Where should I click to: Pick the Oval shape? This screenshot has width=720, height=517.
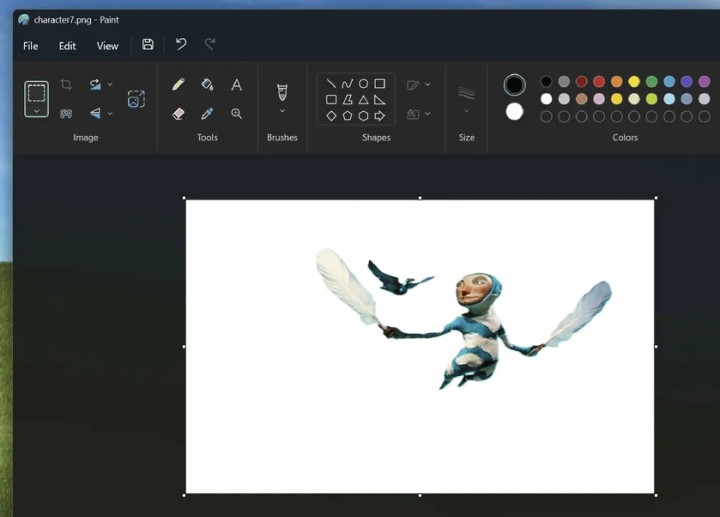363,84
